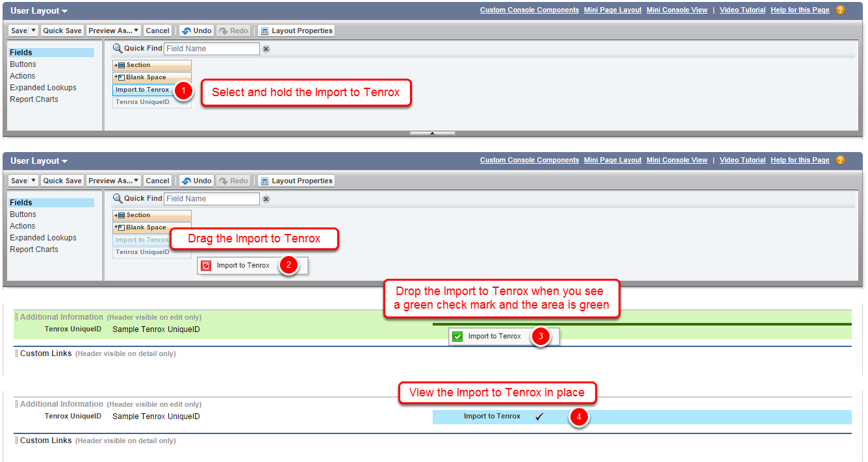Screen dimensions: 868x462
Task: Clear Quick Find with x icon, lower panel
Action: (266, 199)
